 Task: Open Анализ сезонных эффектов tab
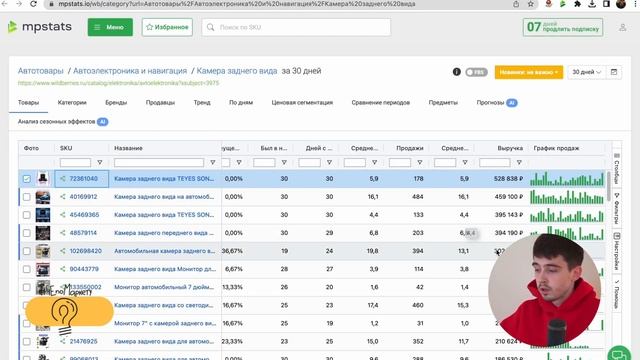pos(63,122)
